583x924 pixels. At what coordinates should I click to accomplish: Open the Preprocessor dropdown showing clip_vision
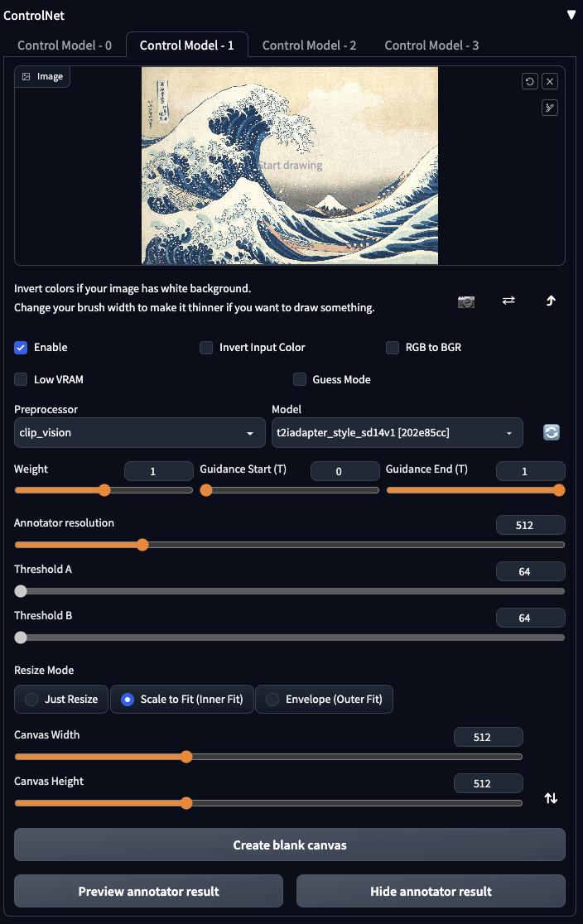[139, 432]
